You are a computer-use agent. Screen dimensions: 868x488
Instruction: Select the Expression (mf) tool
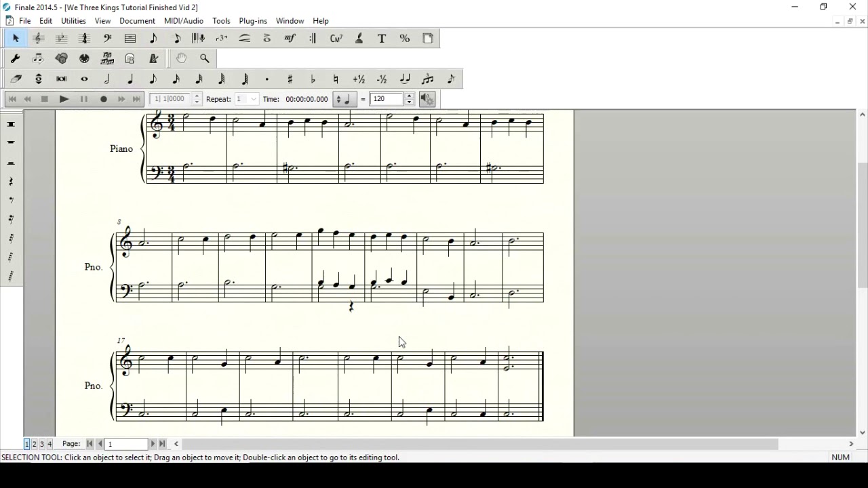click(290, 39)
